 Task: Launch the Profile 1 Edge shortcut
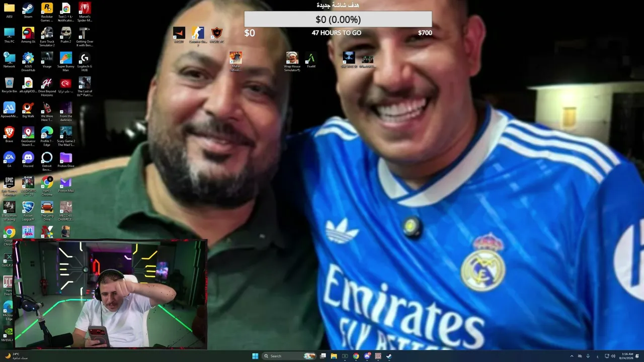pos(47,136)
